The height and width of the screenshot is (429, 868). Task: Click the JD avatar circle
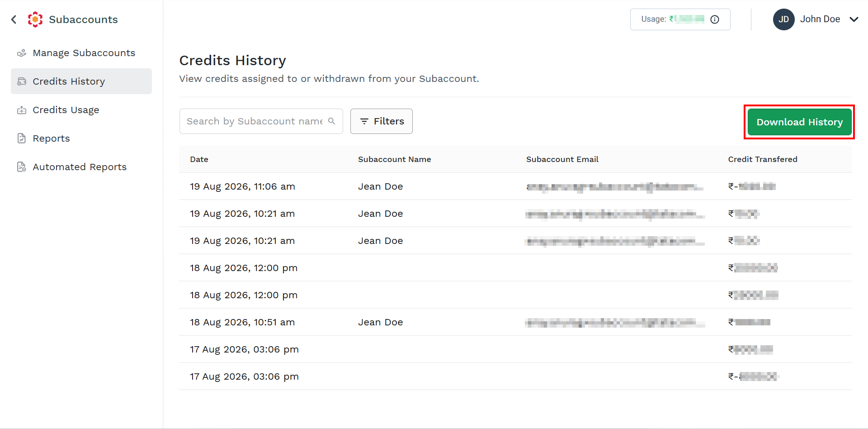pos(784,19)
